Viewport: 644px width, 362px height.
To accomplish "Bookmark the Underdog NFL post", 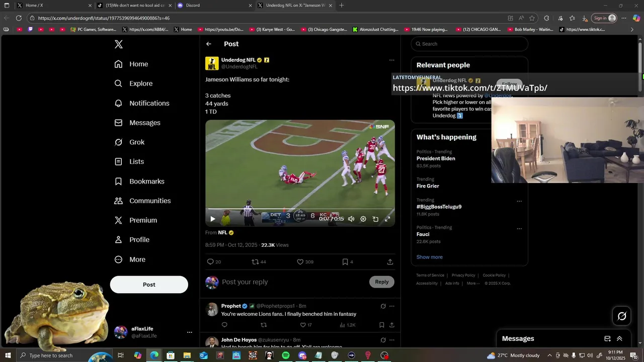I will (348, 262).
